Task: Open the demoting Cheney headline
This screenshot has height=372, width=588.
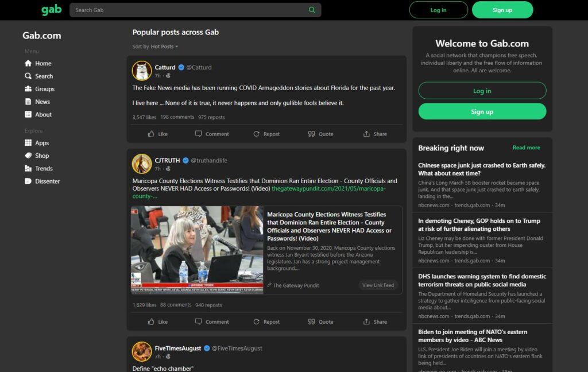Action: click(x=479, y=224)
